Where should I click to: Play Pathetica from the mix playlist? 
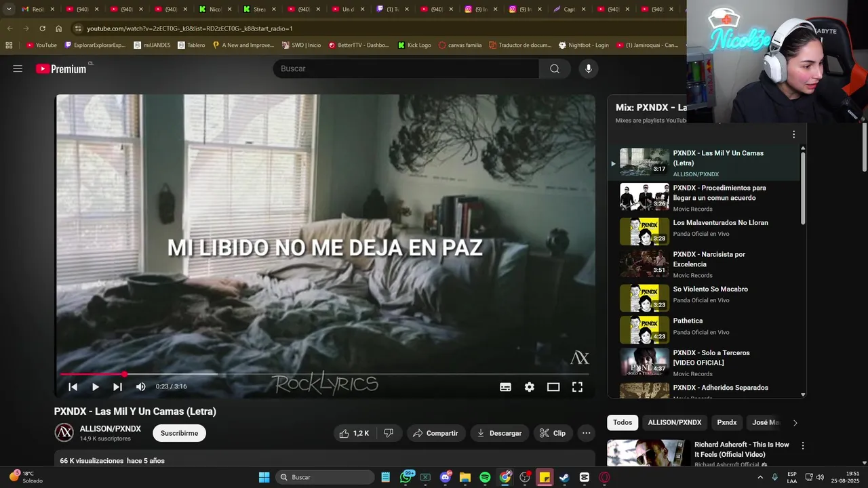click(x=705, y=330)
